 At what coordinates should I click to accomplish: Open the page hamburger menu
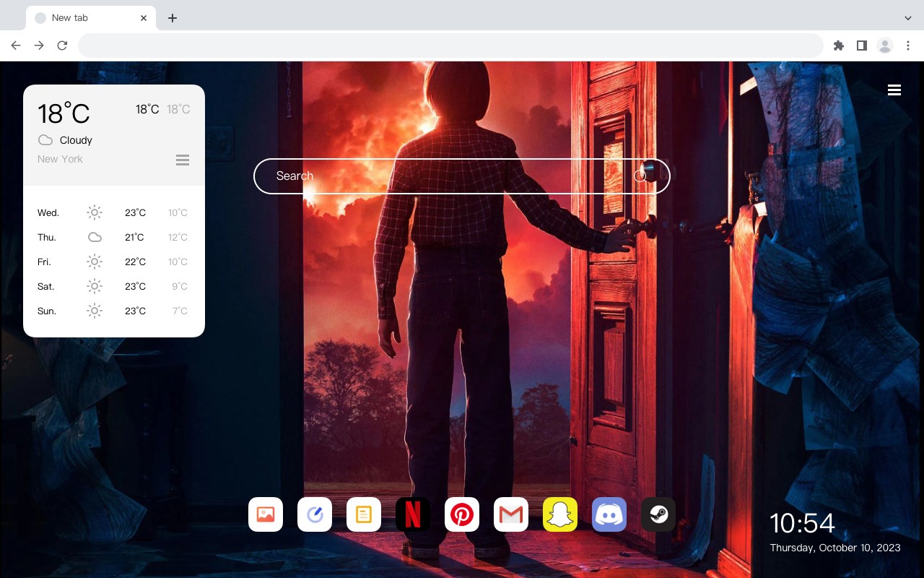click(x=894, y=90)
